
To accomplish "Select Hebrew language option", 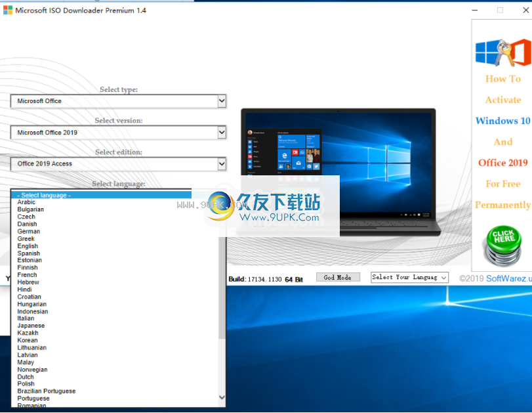I will [28, 282].
